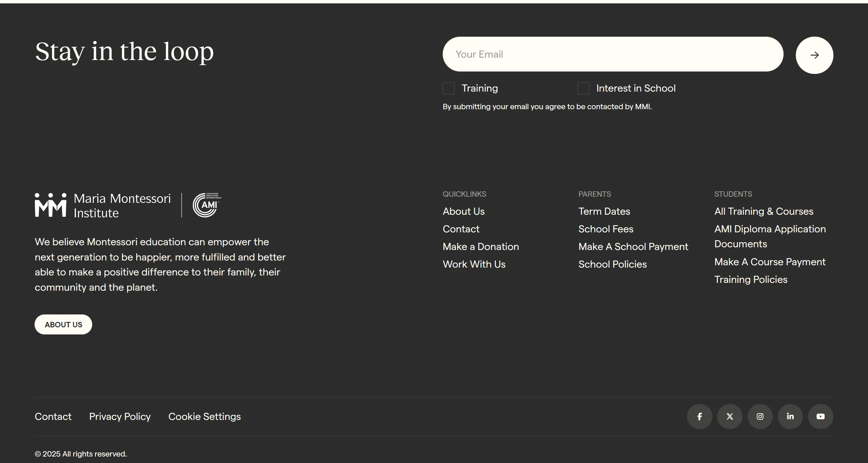
Task: Tick the Training checkbox
Action: tap(448, 88)
